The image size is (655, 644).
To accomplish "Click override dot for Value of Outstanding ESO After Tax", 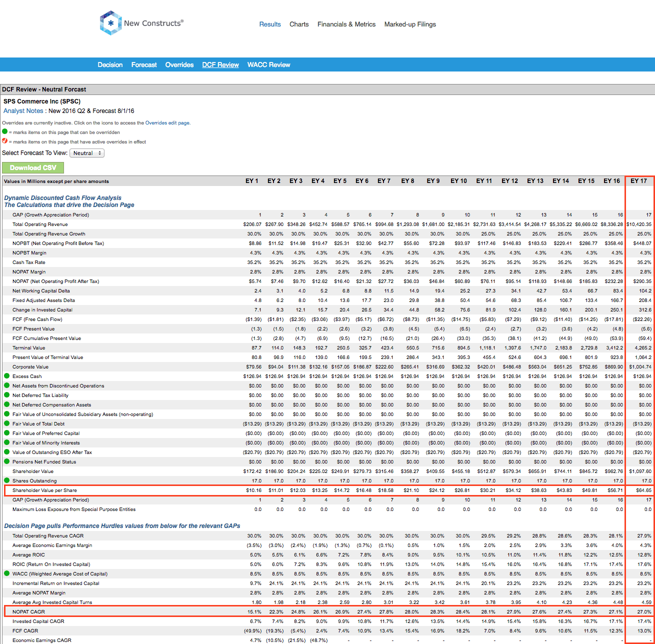I will [x=6, y=452].
